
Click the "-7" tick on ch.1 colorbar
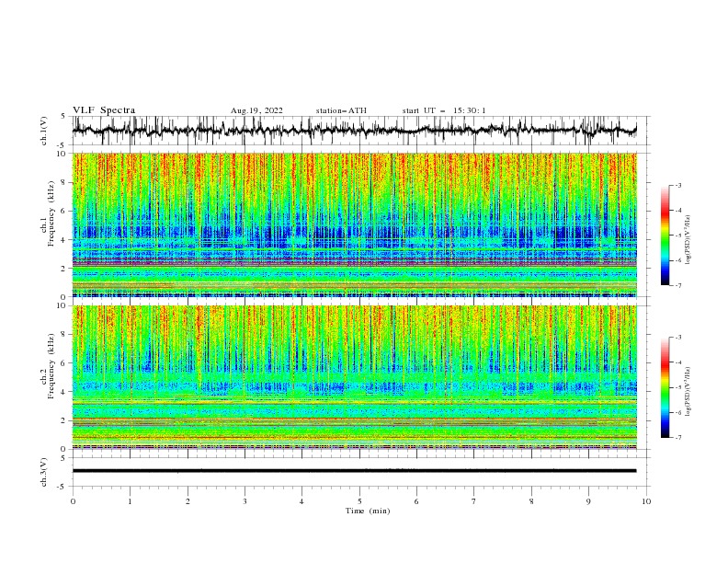point(678,285)
